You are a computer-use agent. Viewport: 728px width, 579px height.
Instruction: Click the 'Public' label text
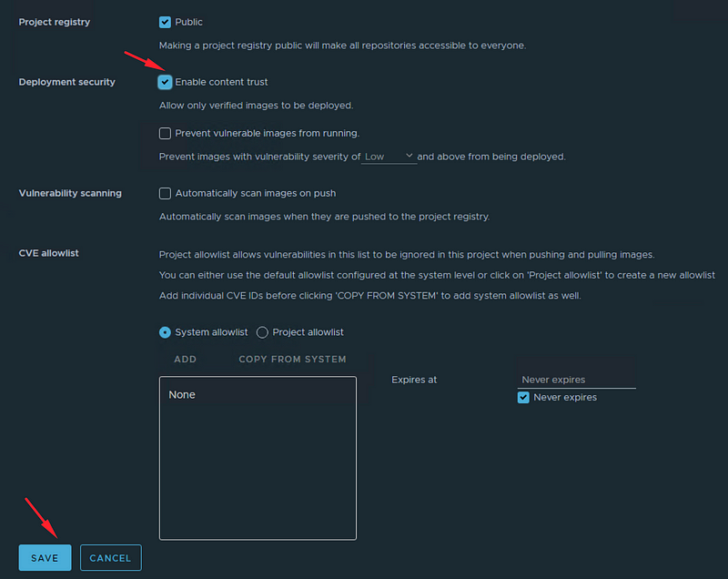pos(188,22)
